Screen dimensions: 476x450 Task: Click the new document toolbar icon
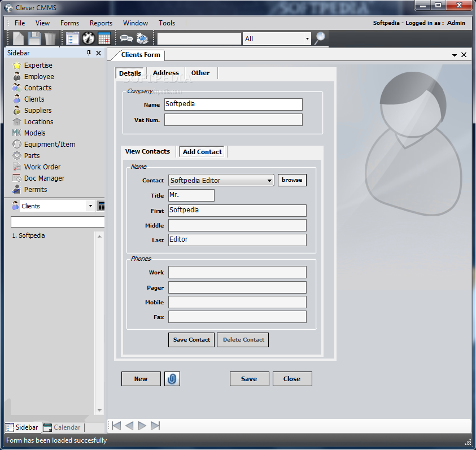coord(18,38)
